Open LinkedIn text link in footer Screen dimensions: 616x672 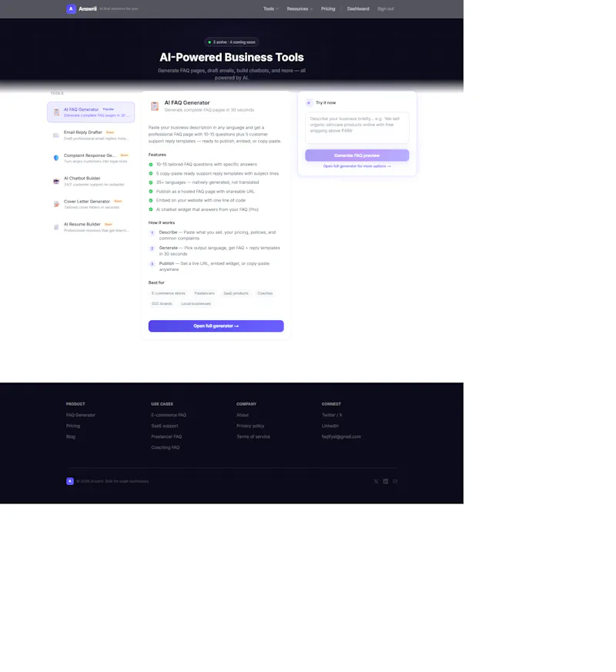[x=330, y=426]
